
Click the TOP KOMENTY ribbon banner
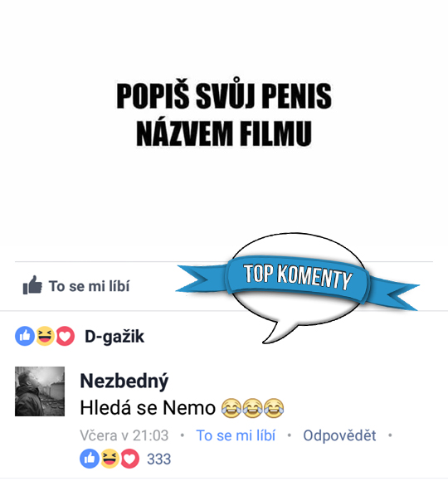tap(298, 279)
